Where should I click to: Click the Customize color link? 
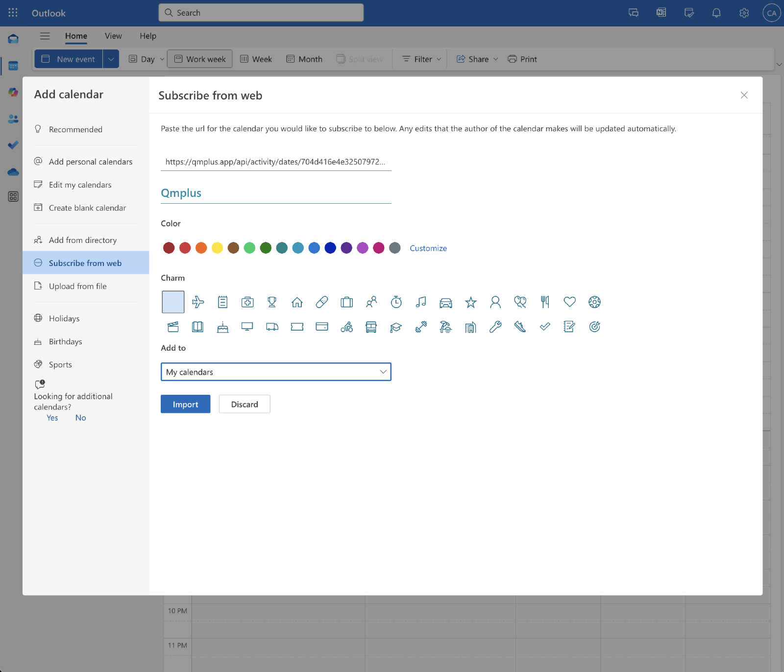click(x=428, y=248)
